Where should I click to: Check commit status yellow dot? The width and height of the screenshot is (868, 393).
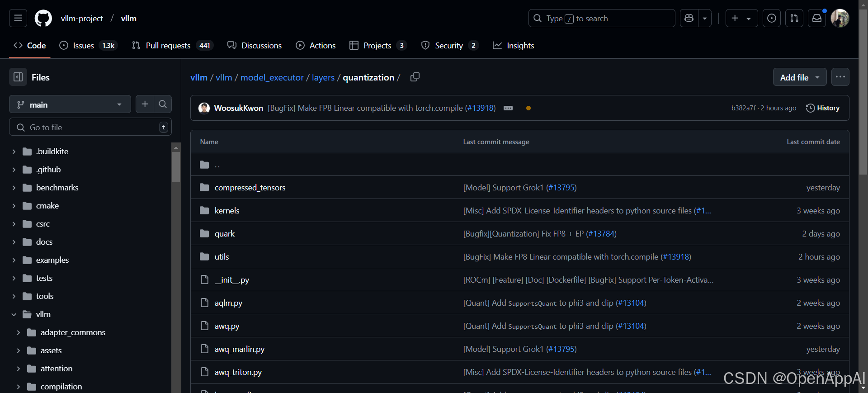(528, 108)
